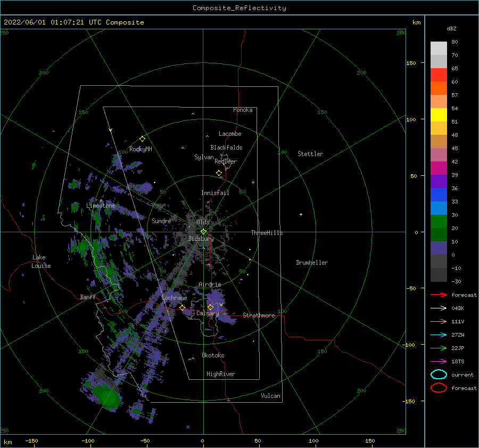Screen dimensions: 479x448
Task: Click the Sylvan label
Action: (x=204, y=157)
